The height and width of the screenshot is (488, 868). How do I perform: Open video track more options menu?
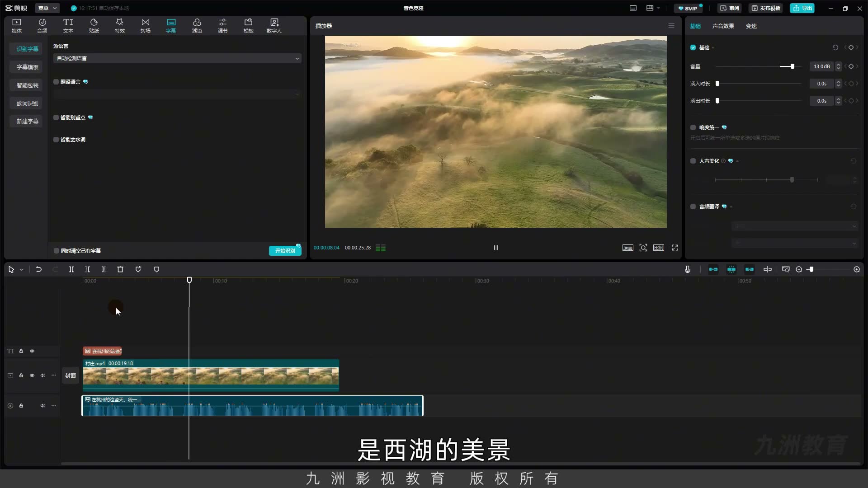coord(54,375)
